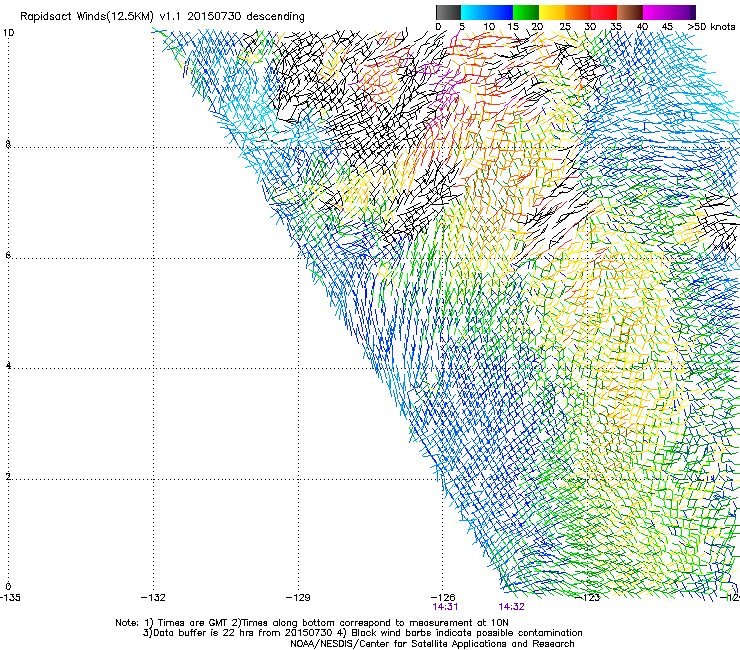Select the yellow 20-25 knots legend color
The height and width of the screenshot is (650, 740).
click(x=552, y=12)
